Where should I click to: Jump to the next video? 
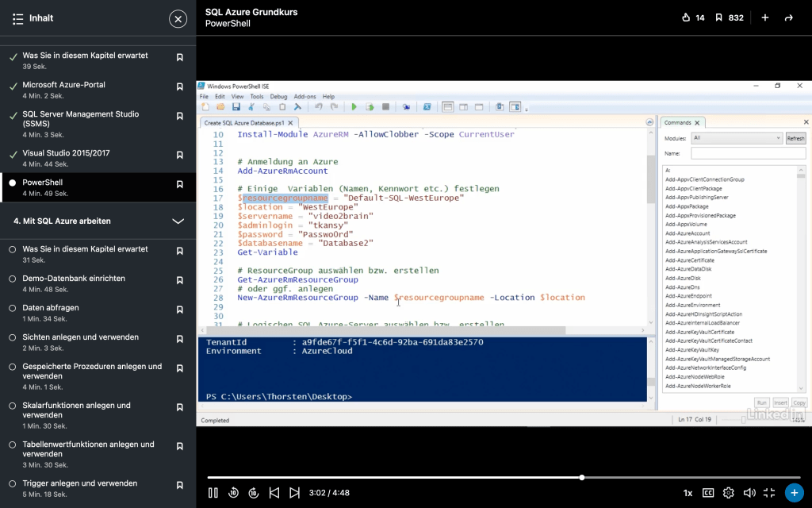click(294, 493)
